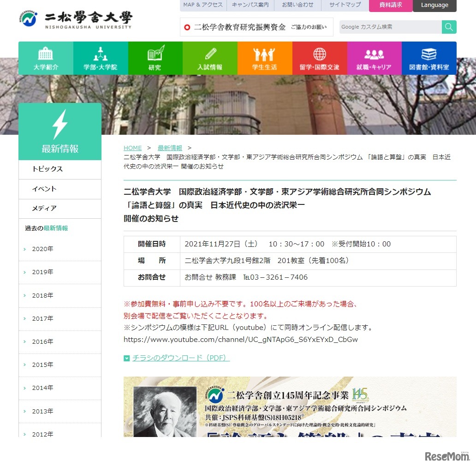Select トピックス in sidebar
The image size is (476, 467).
(60, 169)
